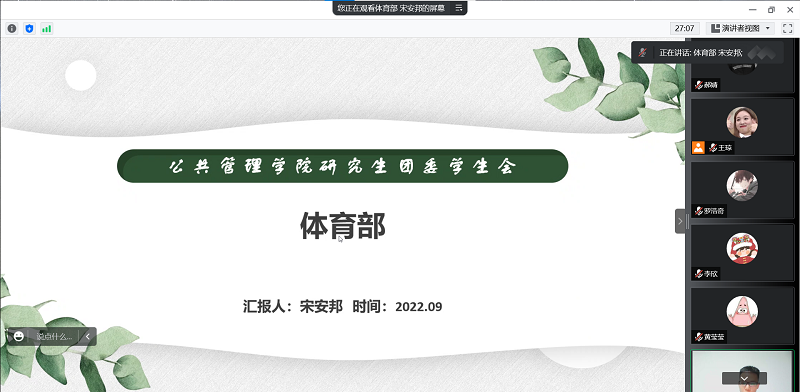Select the Patrick avatar of 黄莹莹

click(x=742, y=311)
